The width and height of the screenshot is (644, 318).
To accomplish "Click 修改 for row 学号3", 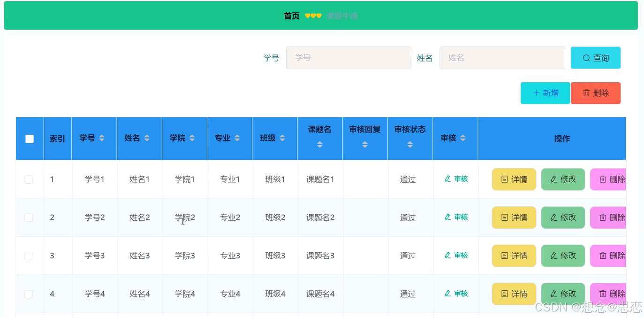I will point(563,256).
